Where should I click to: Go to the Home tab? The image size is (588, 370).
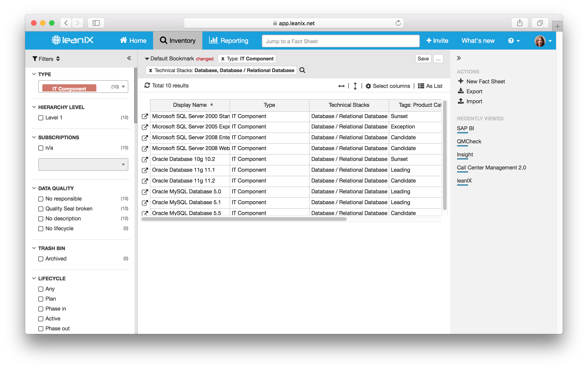pos(133,40)
